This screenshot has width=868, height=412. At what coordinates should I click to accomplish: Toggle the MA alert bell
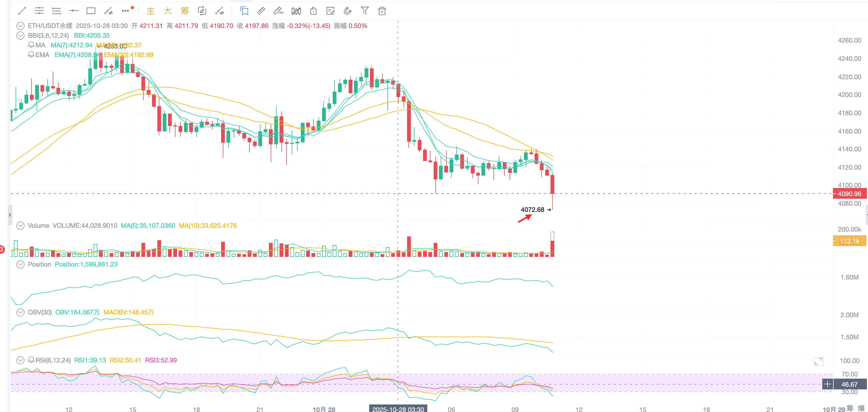click(x=31, y=45)
